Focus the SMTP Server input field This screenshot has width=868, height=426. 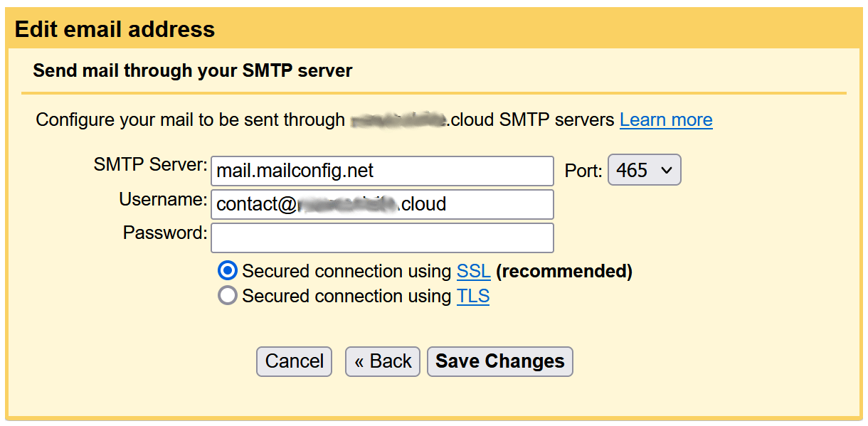tap(382, 171)
